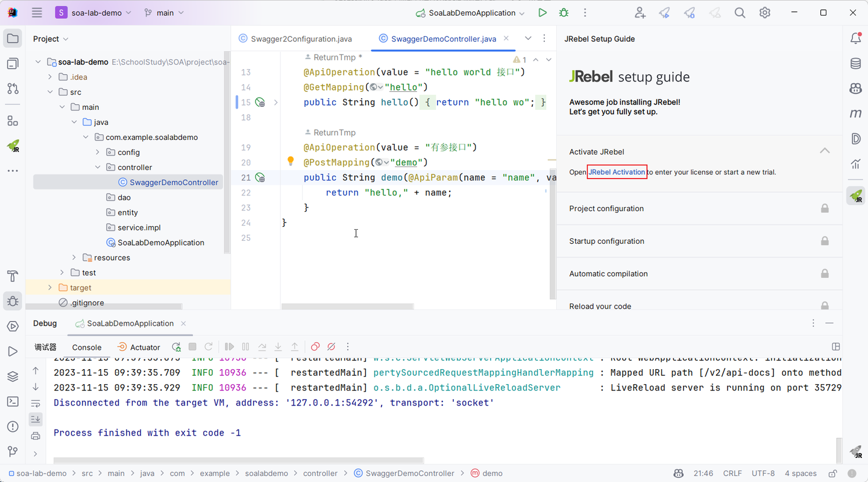Image resolution: width=868 pixels, height=482 pixels.
Task: Click the CRLF line separator widget
Action: click(732, 474)
